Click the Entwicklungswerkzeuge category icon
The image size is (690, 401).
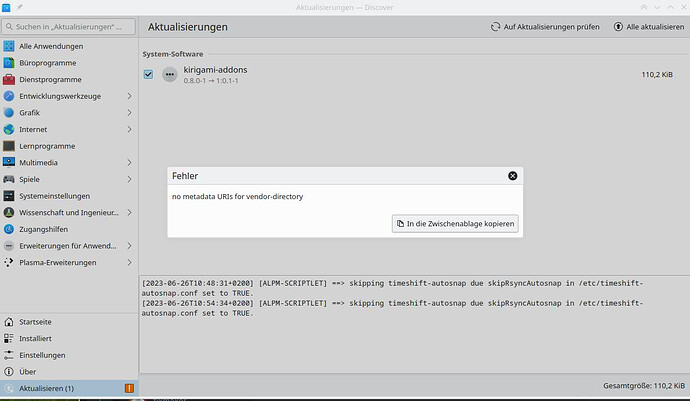[x=9, y=96]
